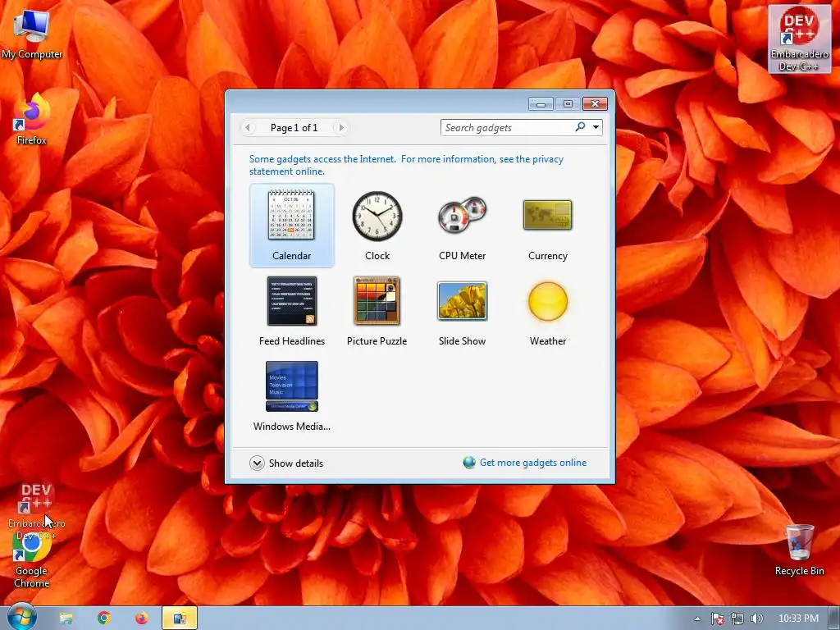Open the search gadgets dropdown arrow
Screen dimensions: 840x630
(x=596, y=127)
